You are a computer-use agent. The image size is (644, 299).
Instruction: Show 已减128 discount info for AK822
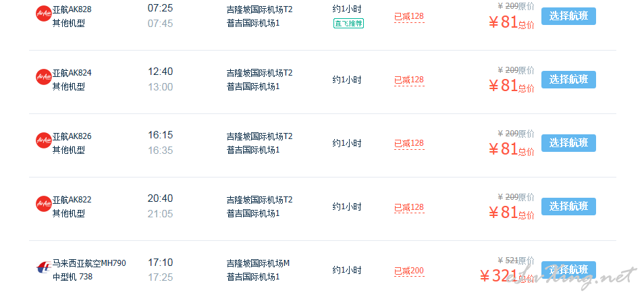(x=409, y=207)
